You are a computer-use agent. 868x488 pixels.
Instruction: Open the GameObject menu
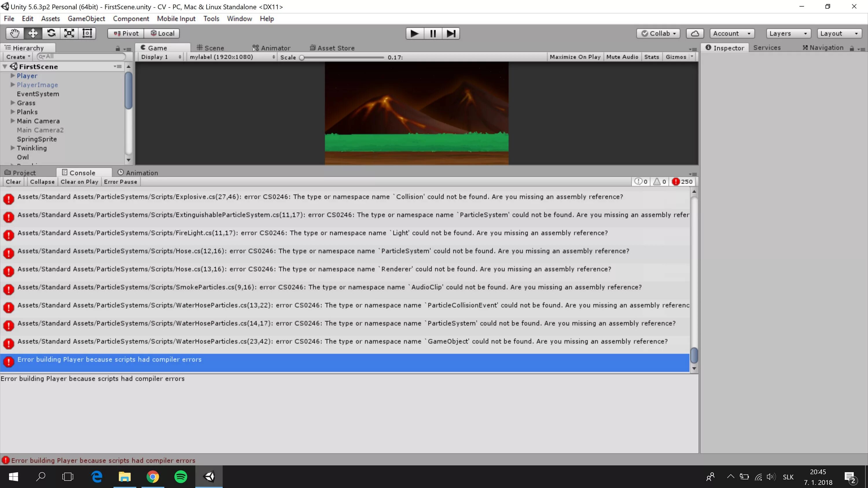pos(86,19)
